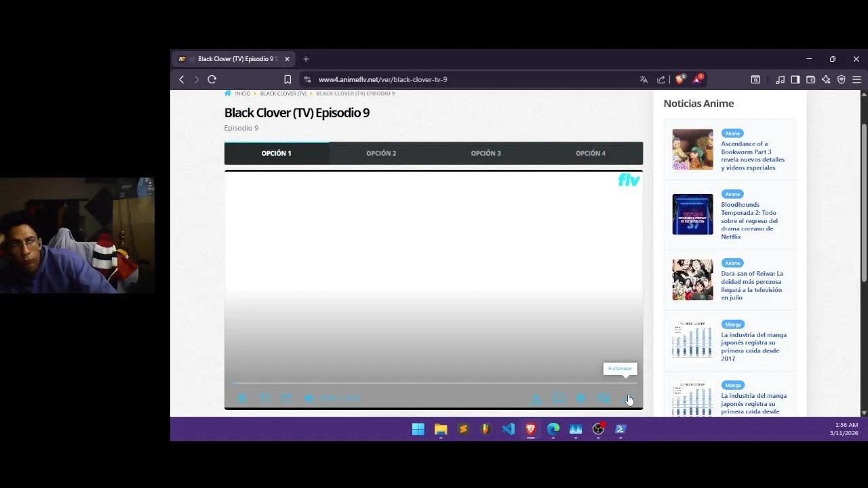The height and width of the screenshot is (488, 868).
Task: Click the fullscreen button in video player
Action: pyautogui.click(x=627, y=399)
